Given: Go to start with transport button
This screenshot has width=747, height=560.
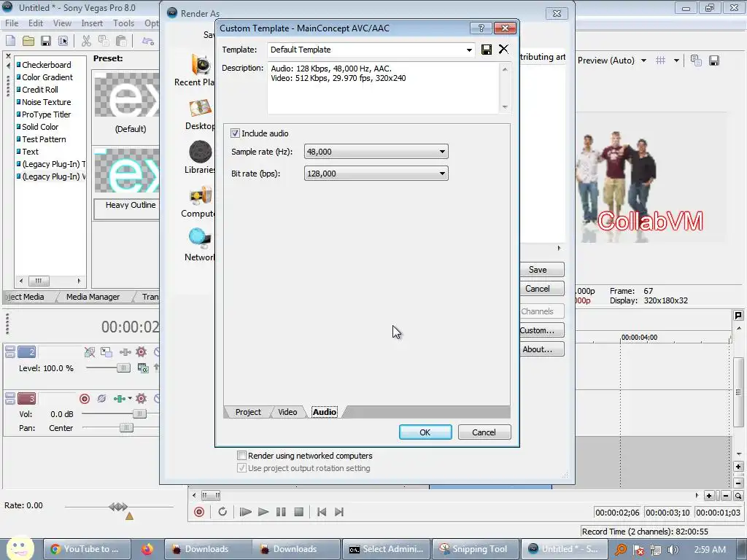Looking at the screenshot, I should (322, 512).
